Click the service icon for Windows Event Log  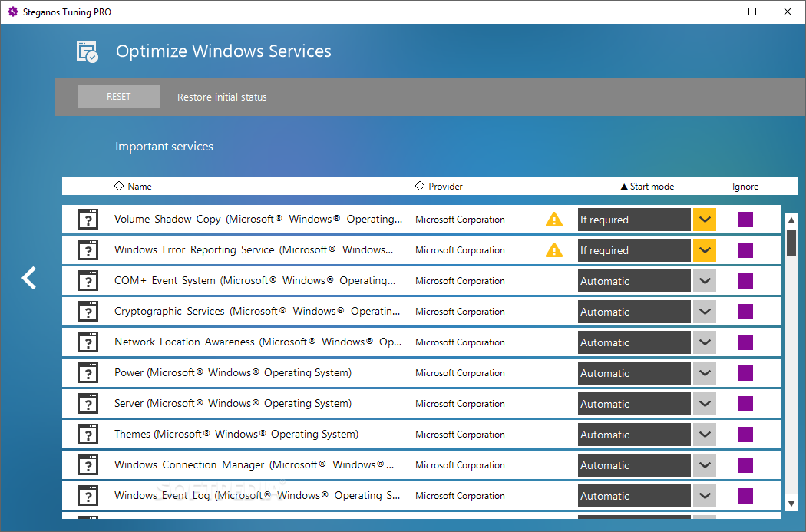point(88,496)
